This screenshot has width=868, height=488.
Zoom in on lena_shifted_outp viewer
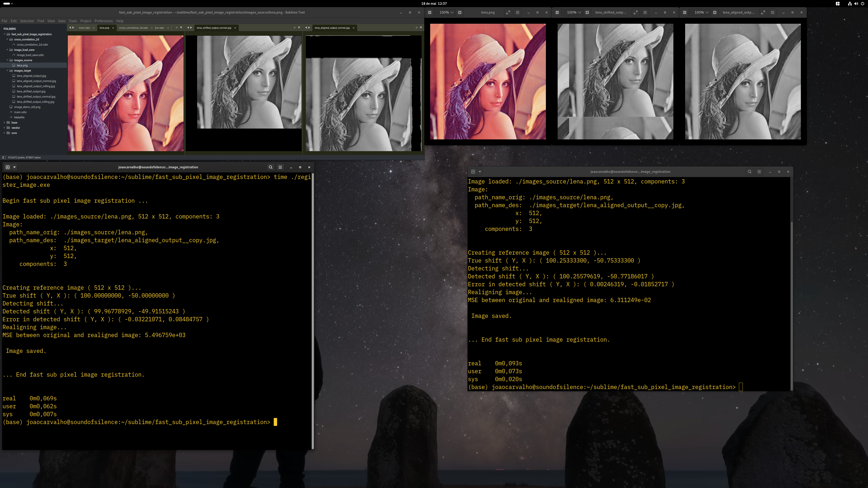click(587, 12)
